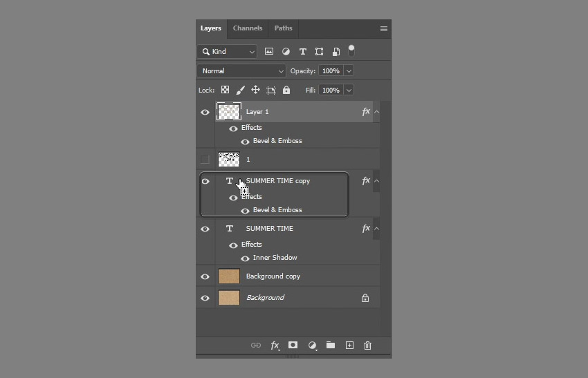Switch to the Channels tab
The height and width of the screenshot is (378, 588).
(x=248, y=28)
